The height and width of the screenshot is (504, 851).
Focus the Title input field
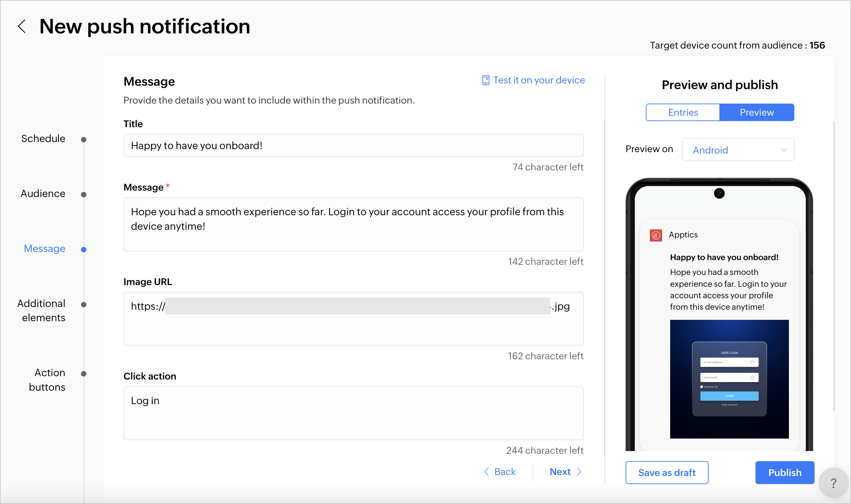pos(353,145)
